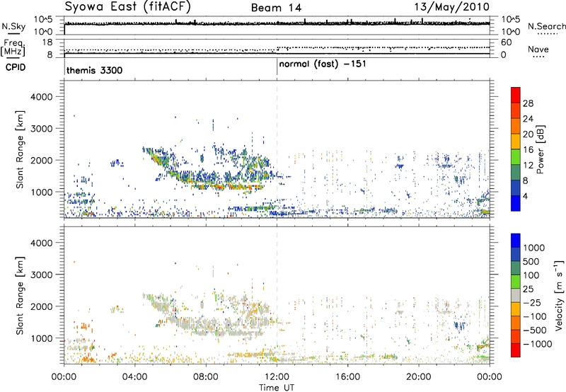Click the Nave axis value 60
Image resolution: width=566 pixels, height=392 pixels.
506,42
